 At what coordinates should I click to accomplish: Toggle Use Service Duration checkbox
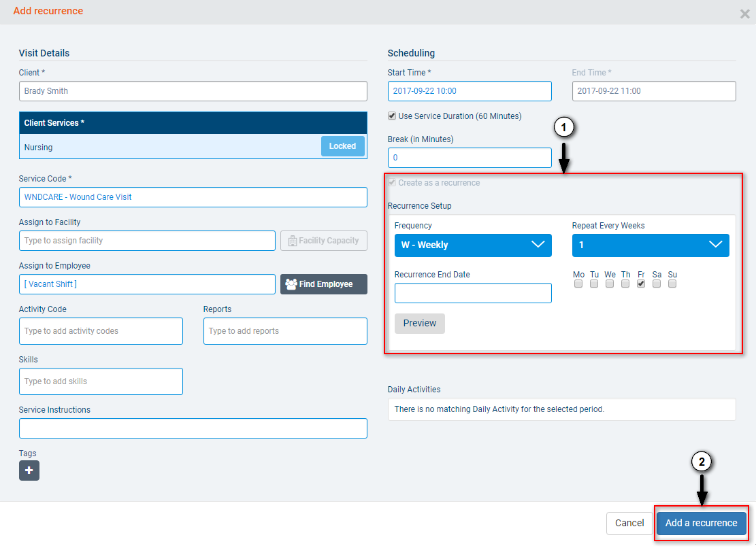392,116
